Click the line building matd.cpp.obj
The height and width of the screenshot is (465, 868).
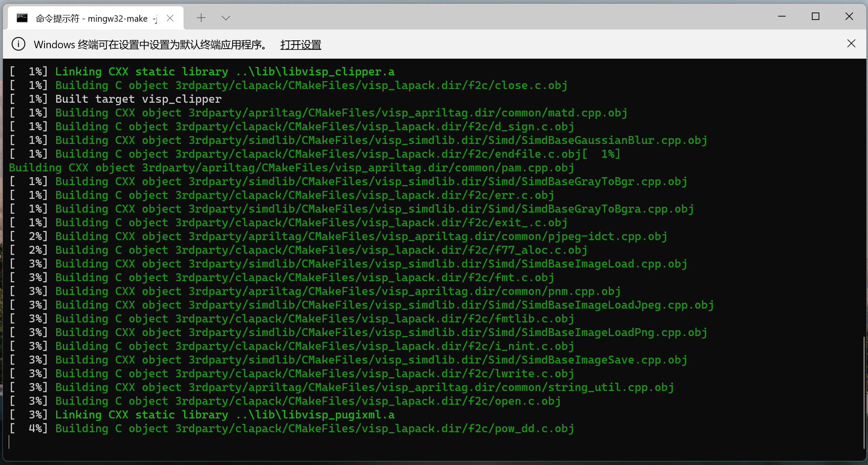[318, 113]
